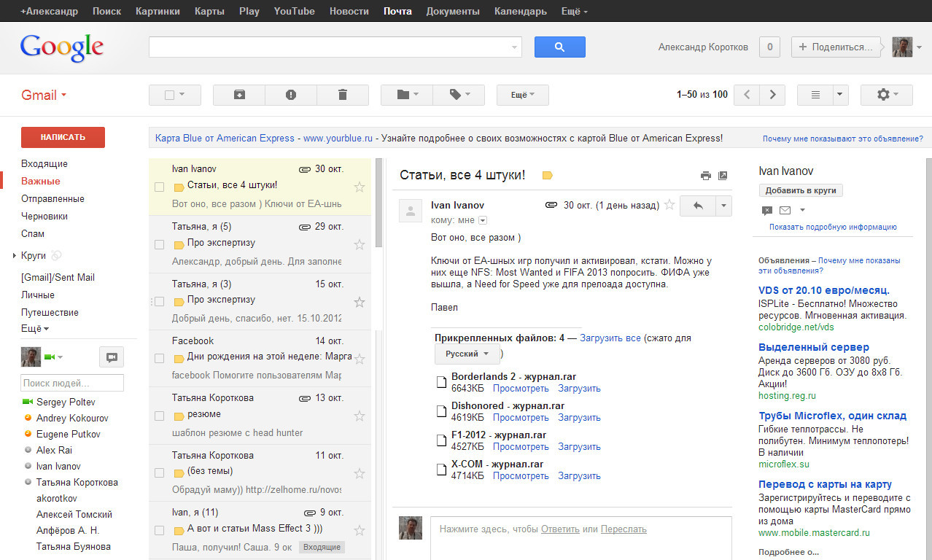Open the settings gear dropdown

[886, 95]
